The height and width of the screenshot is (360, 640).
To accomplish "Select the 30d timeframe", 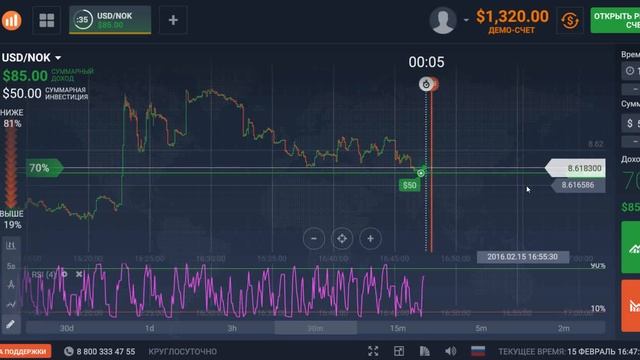I will tap(67, 328).
